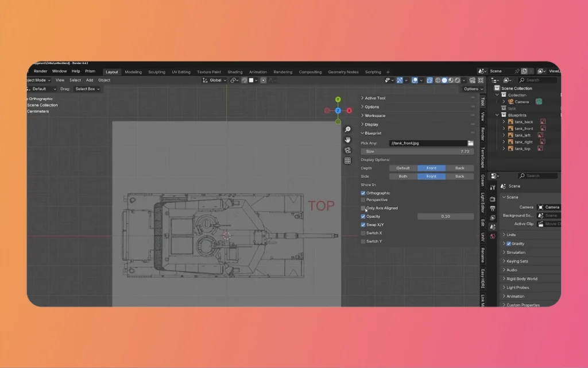Screen dimensions: 588x368
Task: Click the zoom magnifier icon in the viewport
Action: click(x=347, y=129)
